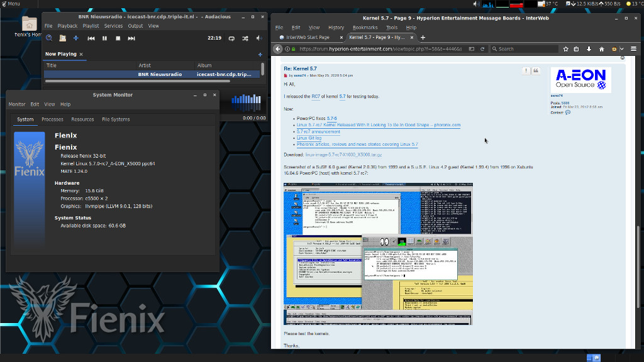Click the green padlock security icon
This screenshot has width=644, height=362.
click(x=293, y=49)
